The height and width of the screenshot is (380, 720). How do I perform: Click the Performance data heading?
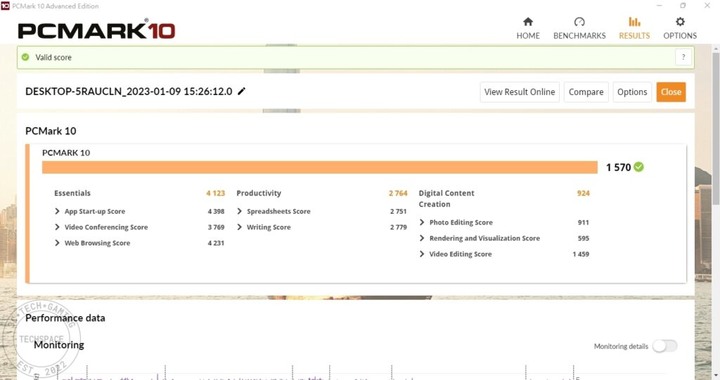(65, 318)
